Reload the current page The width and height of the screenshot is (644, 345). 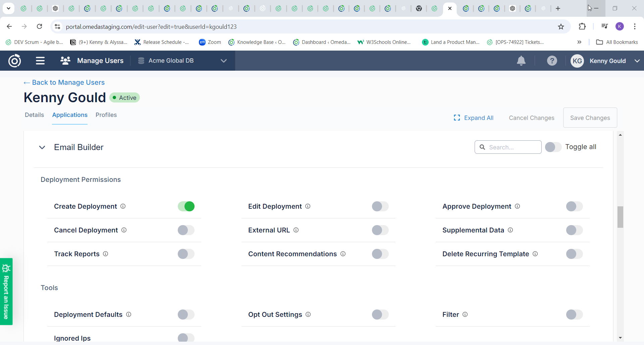[40, 26]
